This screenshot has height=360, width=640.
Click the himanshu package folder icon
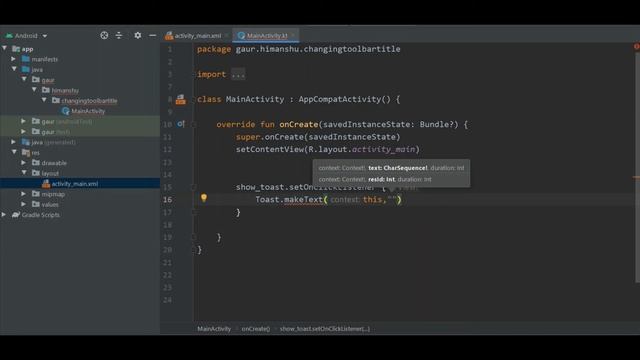click(x=46, y=90)
